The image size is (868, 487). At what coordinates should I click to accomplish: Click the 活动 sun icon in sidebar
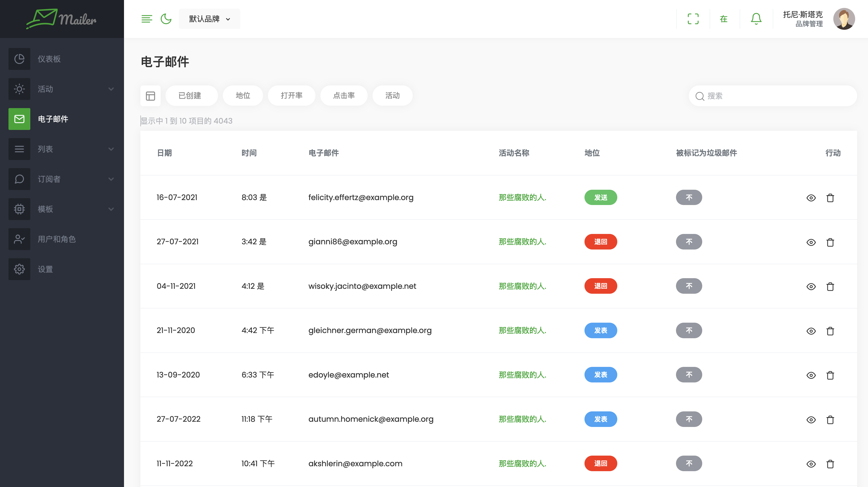click(x=19, y=89)
